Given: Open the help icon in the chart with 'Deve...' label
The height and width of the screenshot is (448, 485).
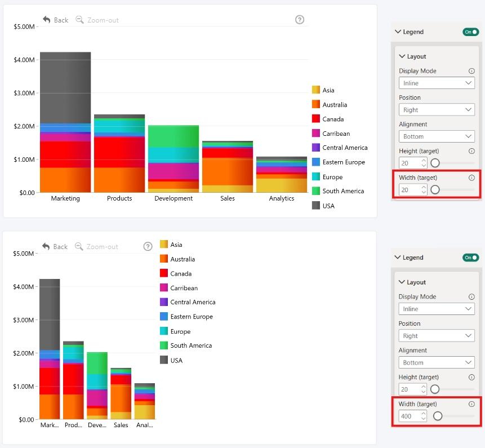Looking at the screenshot, I should (148, 246).
